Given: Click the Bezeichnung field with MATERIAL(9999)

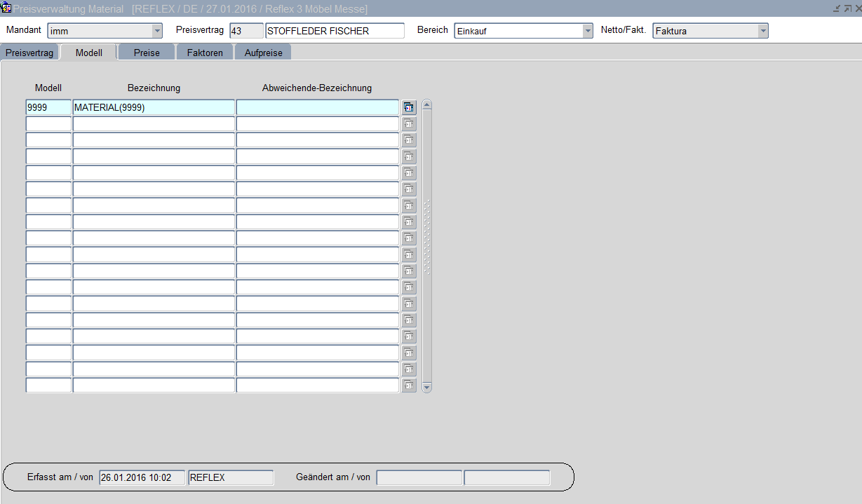Looking at the screenshot, I should point(154,107).
